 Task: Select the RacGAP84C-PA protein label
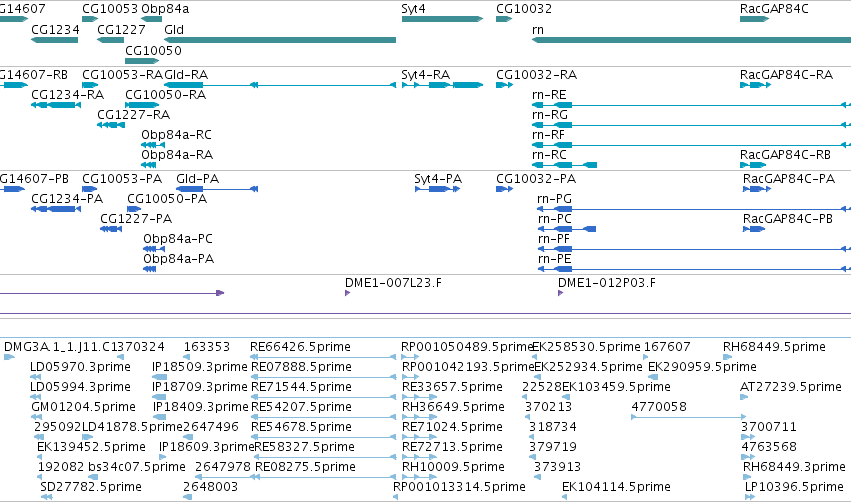(789, 179)
